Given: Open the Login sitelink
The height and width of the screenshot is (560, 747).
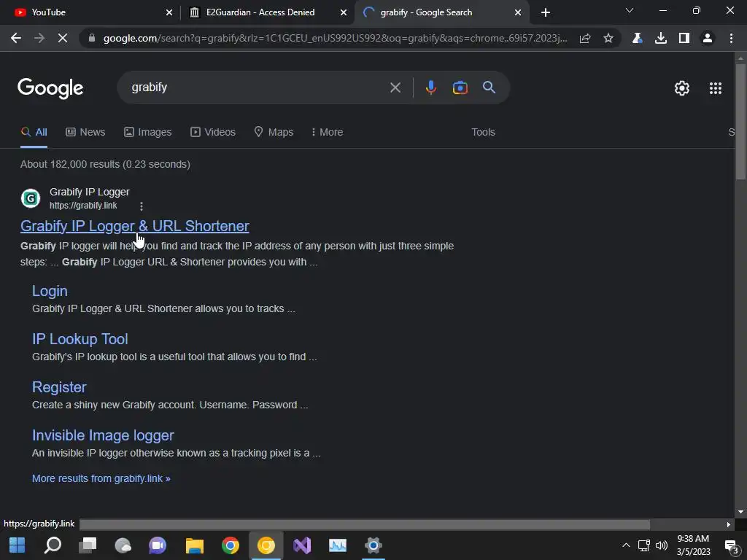Looking at the screenshot, I should click(x=50, y=291).
